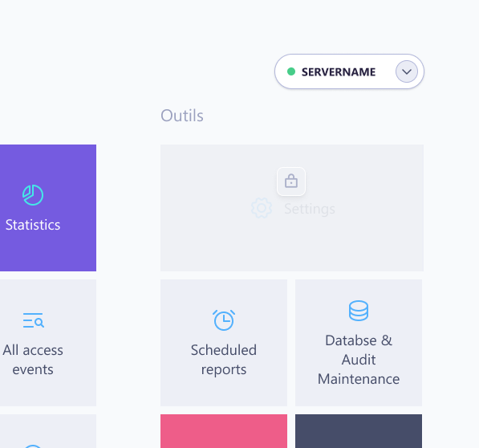
Task: Click the lock icon above Settings
Action: point(291,181)
